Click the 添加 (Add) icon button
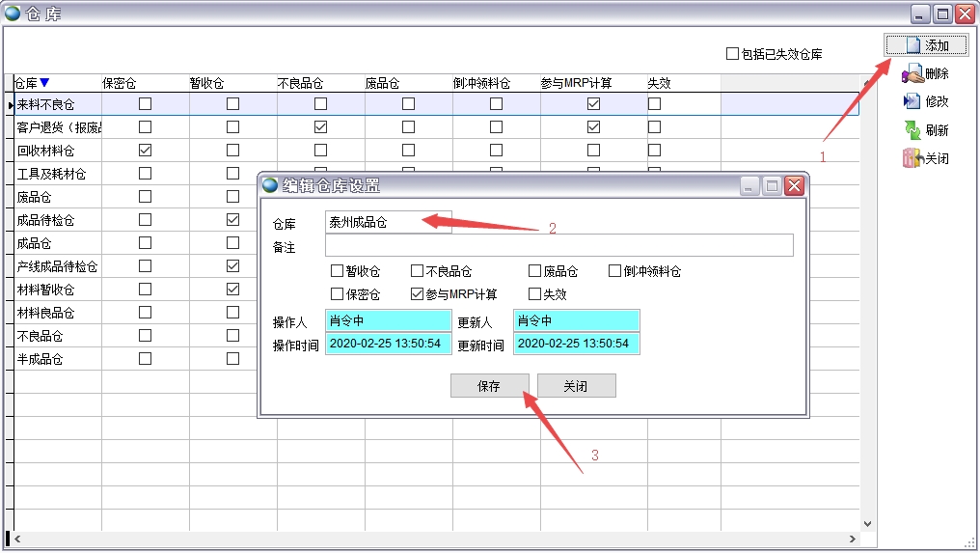 [x=912, y=45]
